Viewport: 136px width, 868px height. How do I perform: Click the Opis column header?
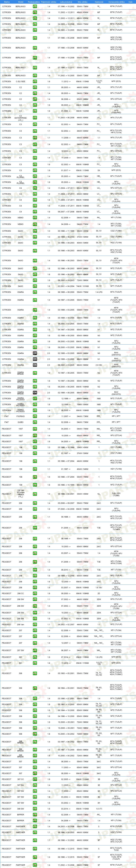(x=130, y=2)
